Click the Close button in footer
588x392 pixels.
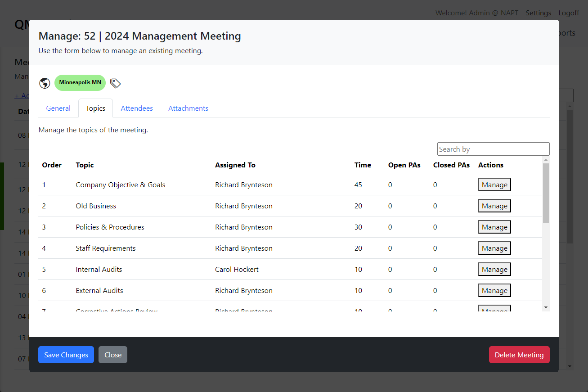pyautogui.click(x=113, y=355)
